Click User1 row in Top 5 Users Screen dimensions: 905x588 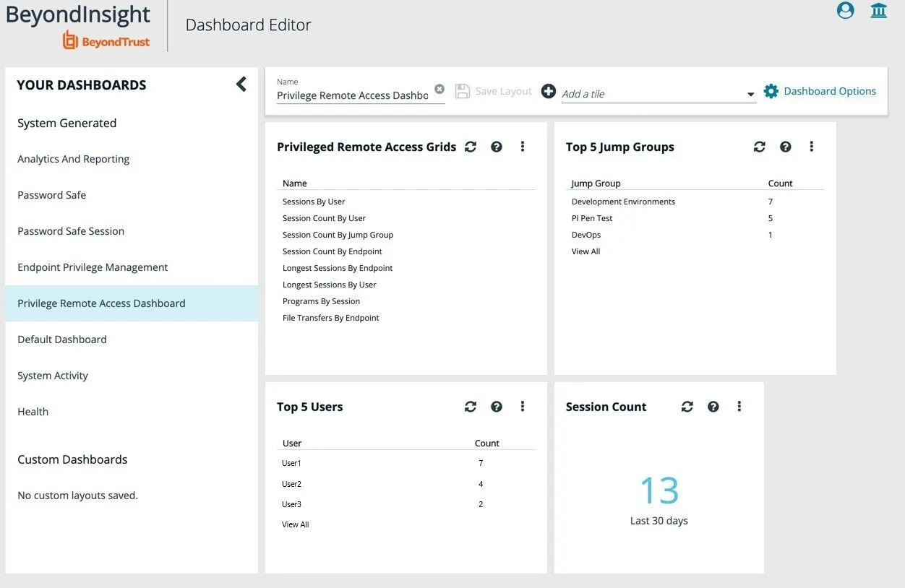406,463
